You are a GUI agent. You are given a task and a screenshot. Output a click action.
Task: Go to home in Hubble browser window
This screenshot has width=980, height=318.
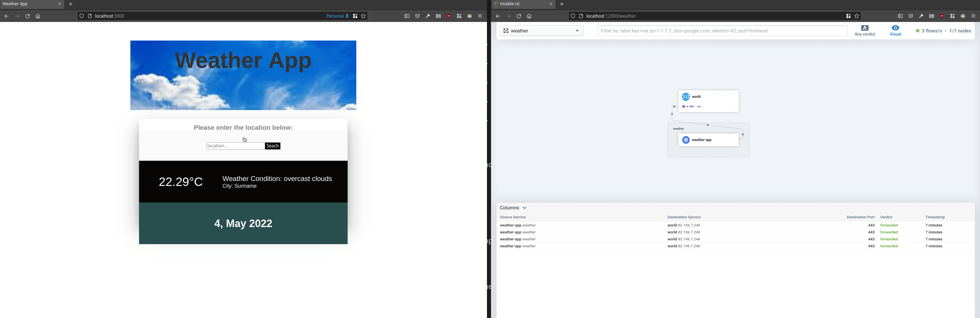pyautogui.click(x=529, y=16)
